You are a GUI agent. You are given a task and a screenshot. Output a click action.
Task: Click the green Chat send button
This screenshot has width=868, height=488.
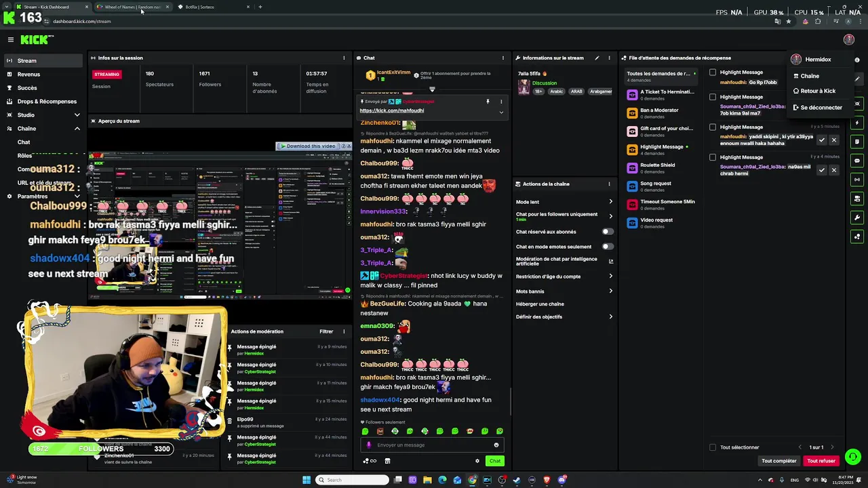495,461
